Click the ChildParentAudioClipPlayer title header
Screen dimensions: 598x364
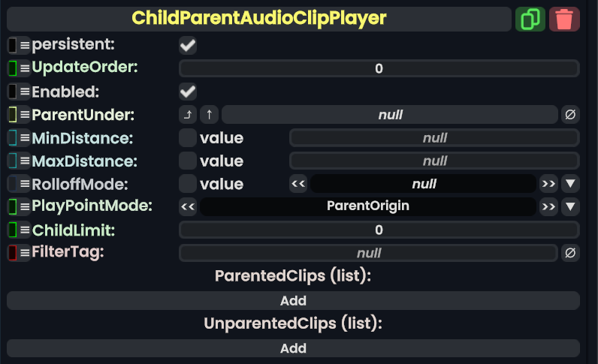pos(259,19)
